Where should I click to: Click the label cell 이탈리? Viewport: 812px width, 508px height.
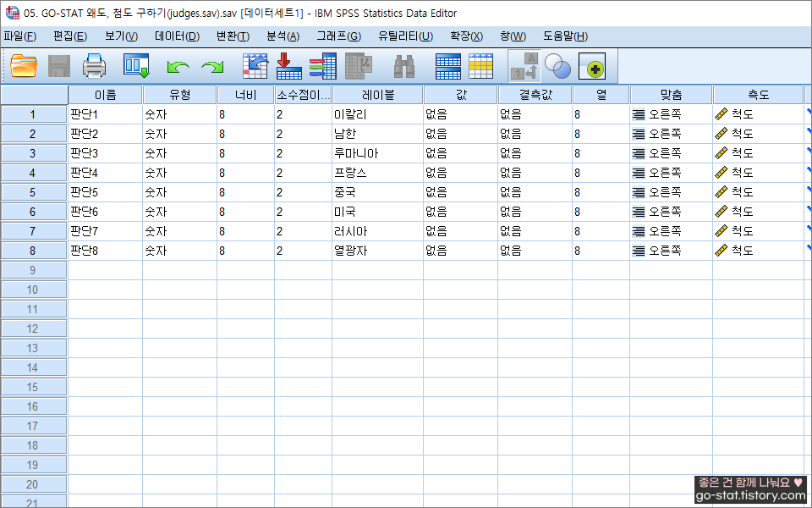(x=378, y=114)
